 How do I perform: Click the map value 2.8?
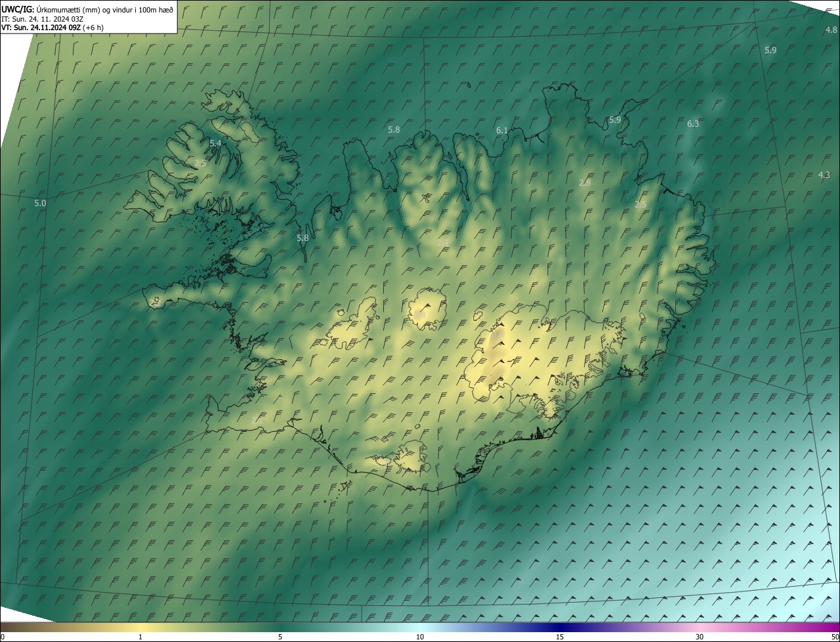point(585,182)
